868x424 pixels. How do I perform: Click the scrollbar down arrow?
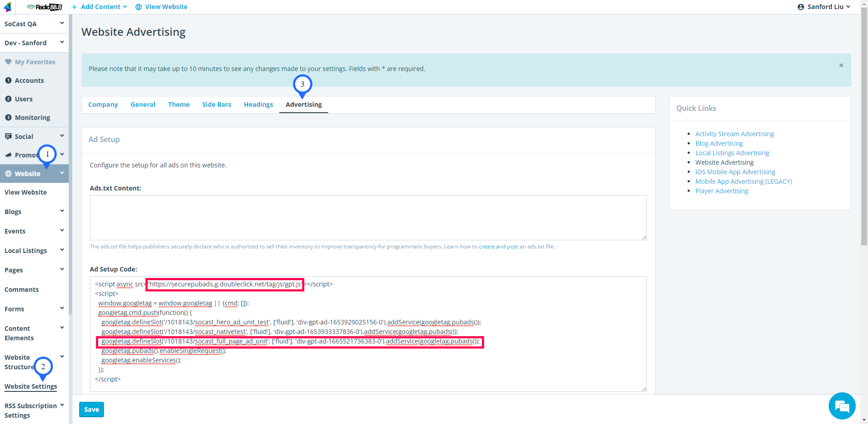click(864, 420)
